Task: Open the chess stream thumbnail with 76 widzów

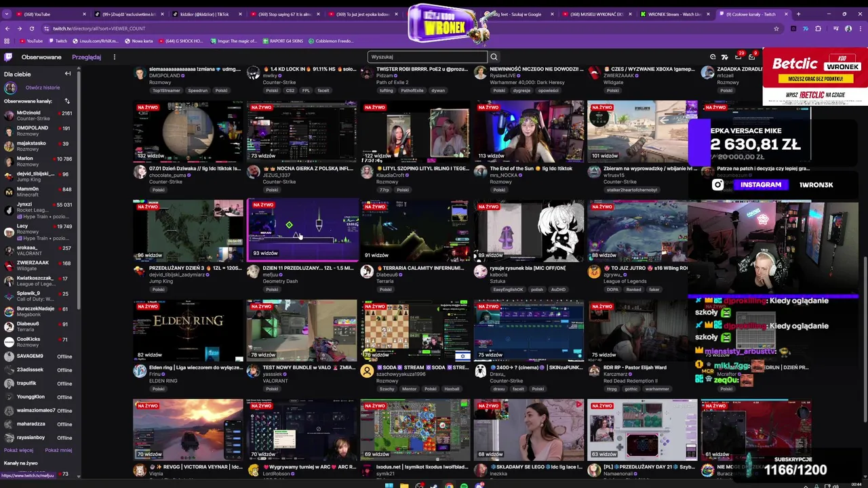Action: coord(415,331)
